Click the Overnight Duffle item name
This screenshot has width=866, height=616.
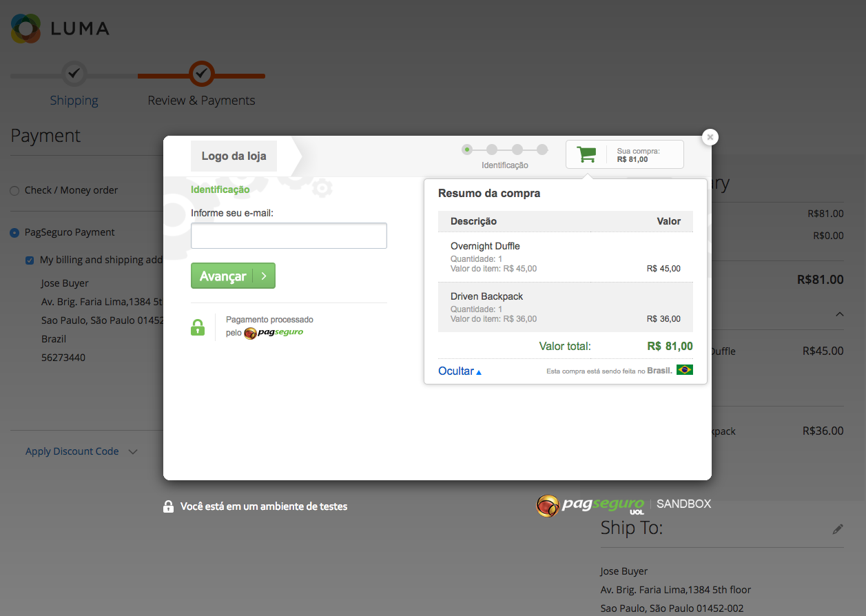click(485, 246)
